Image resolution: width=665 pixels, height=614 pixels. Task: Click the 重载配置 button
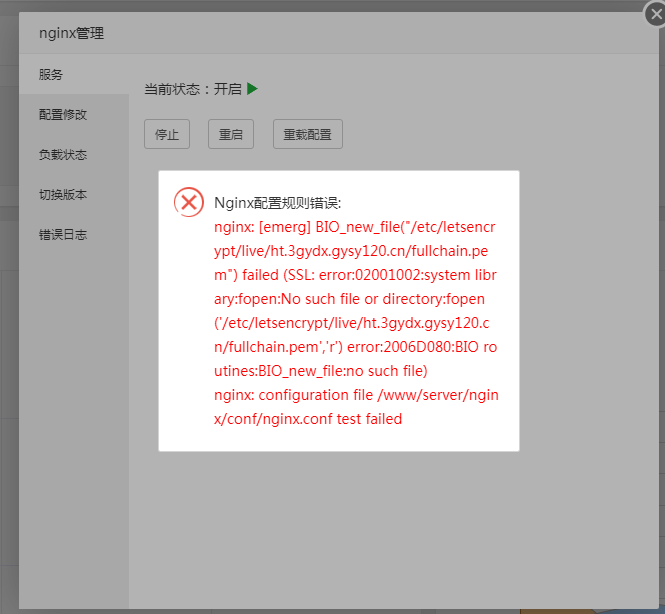(x=307, y=134)
